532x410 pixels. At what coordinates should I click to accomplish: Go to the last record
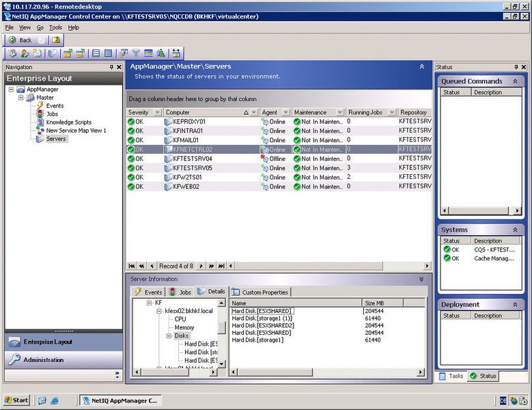click(x=221, y=266)
